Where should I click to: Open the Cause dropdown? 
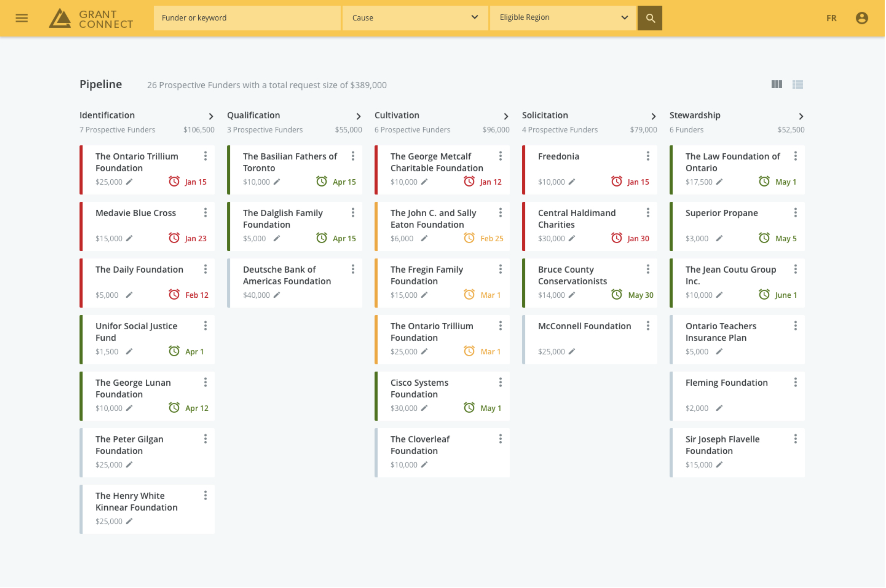[415, 18]
